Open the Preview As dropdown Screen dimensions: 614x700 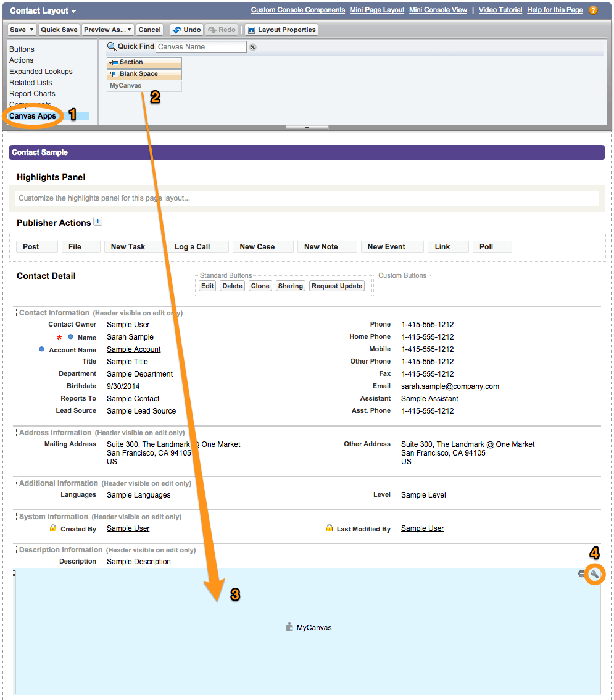128,29
